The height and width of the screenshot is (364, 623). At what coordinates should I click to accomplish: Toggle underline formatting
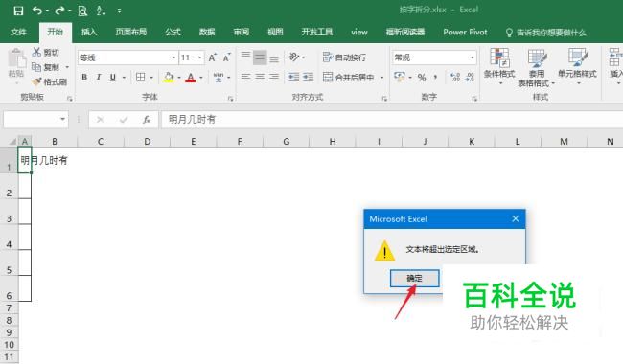(113, 77)
